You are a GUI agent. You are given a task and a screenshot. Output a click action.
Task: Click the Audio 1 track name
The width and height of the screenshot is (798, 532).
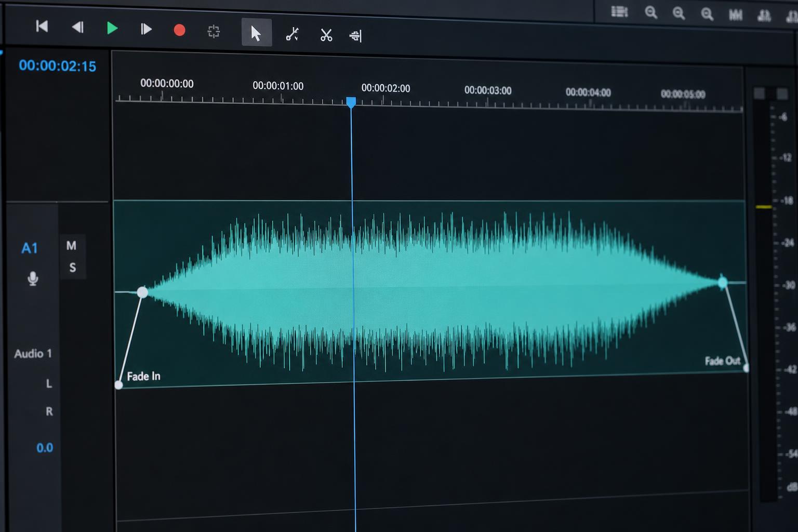pos(33,354)
